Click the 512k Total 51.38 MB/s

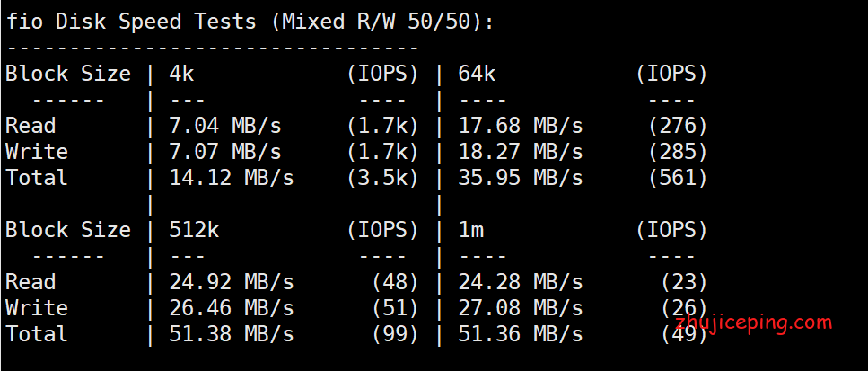pos(232,334)
